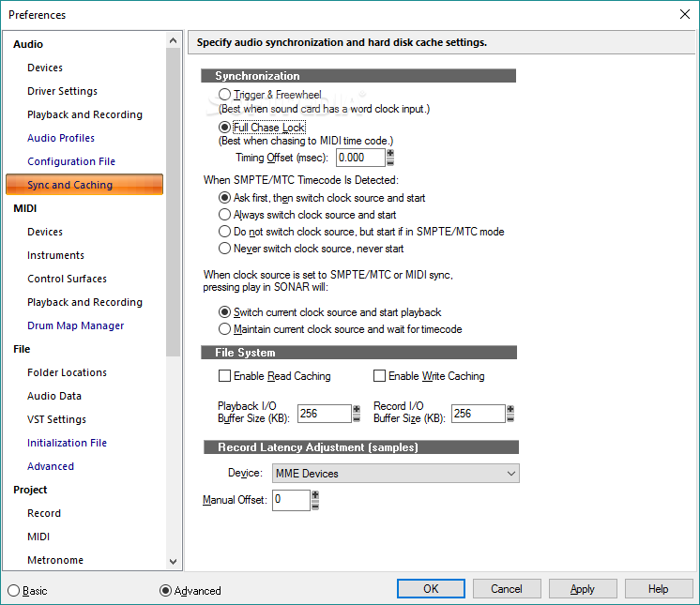
Task: Open Drum Map Manager page
Action: click(75, 325)
